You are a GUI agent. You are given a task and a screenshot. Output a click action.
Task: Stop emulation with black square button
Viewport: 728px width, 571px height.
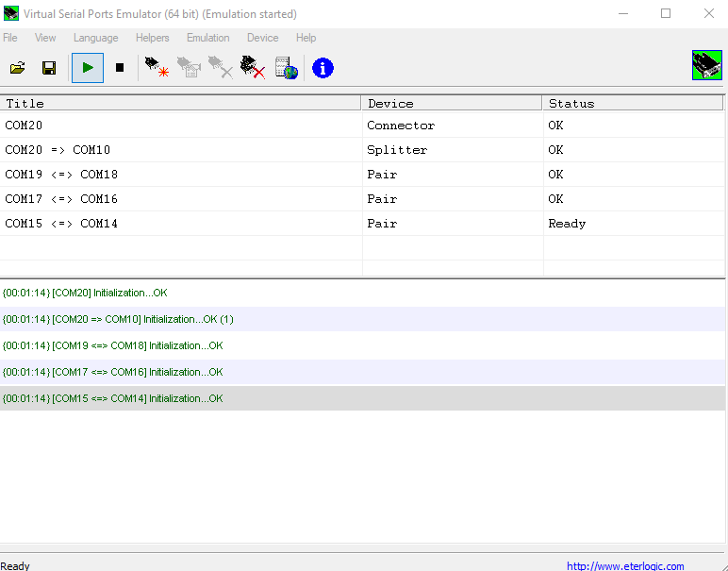tap(120, 68)
